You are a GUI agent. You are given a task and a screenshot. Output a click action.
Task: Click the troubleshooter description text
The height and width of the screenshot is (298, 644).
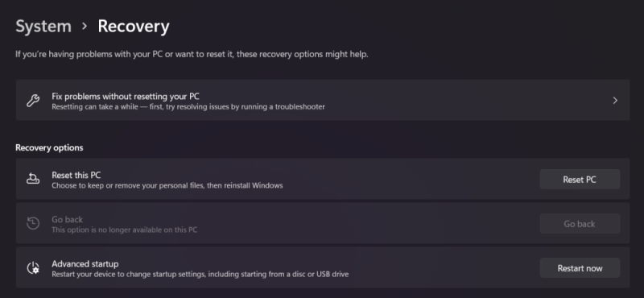click(x=188, y=107)
